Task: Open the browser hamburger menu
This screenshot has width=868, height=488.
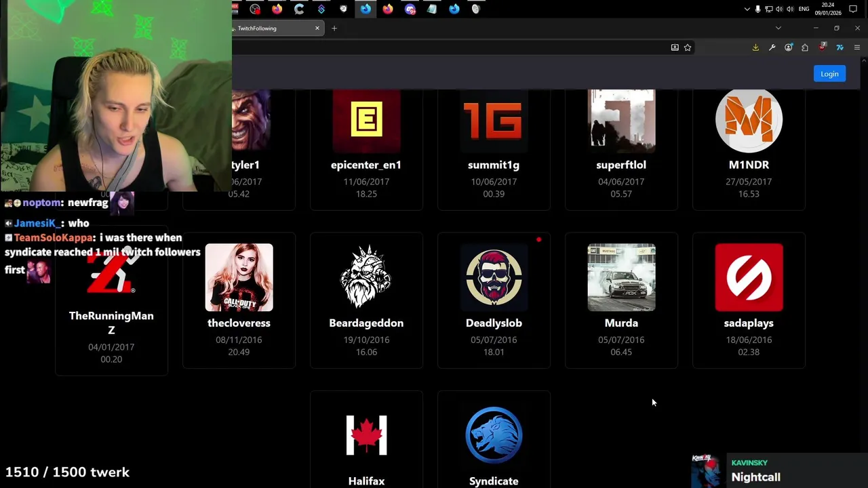Action: tap(857, 47)
